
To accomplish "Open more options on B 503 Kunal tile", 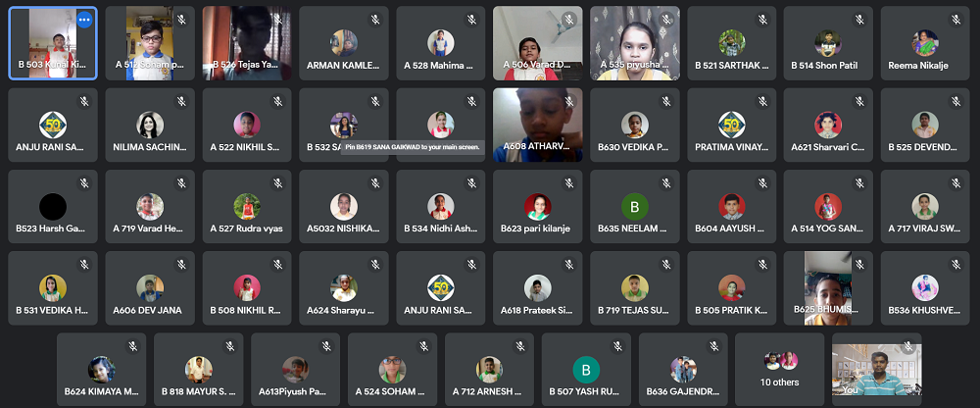I will pyautogui.click(x=84, y=20).
